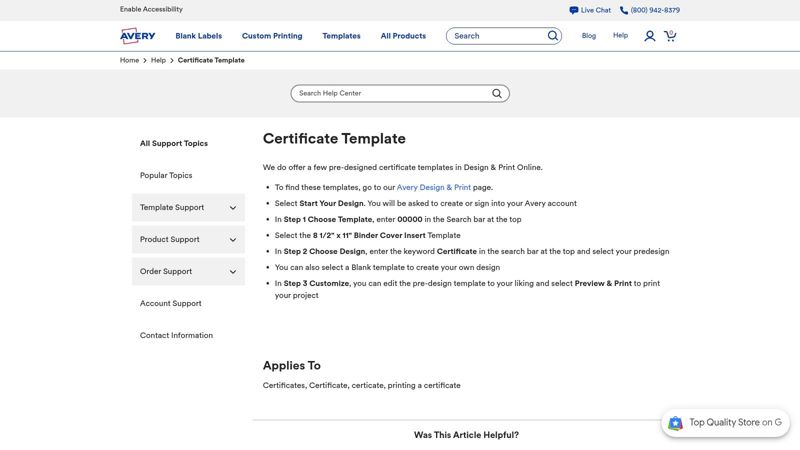Open the Blank Labels menu

click(x=198, y=36)
